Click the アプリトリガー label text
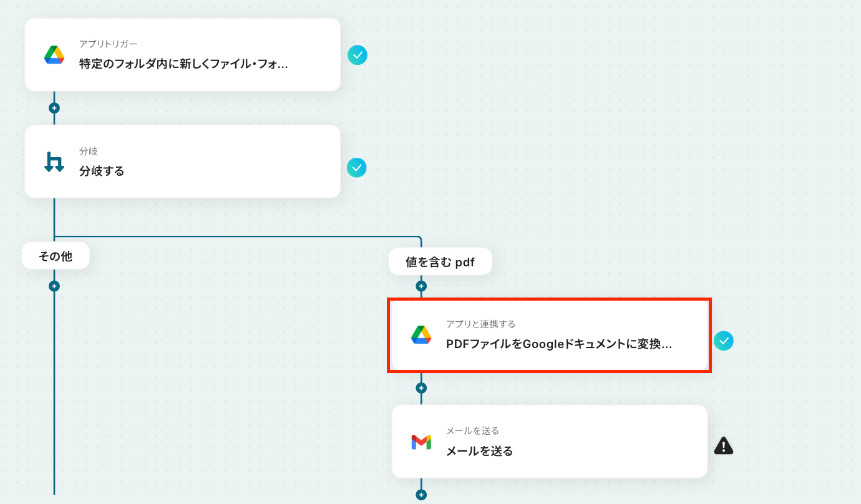Viewport: 861px width, 504px height. pyautogui.click(x=108, y=44)
